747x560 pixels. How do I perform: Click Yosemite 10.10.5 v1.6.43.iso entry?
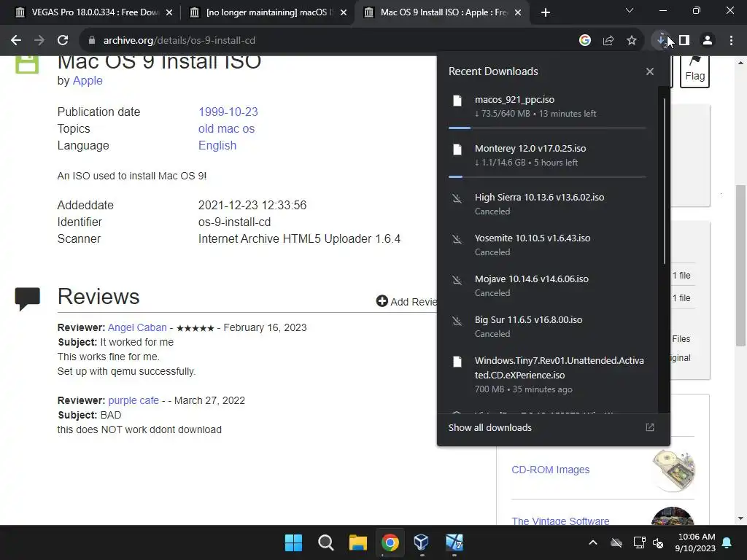(x=532, y=238)
